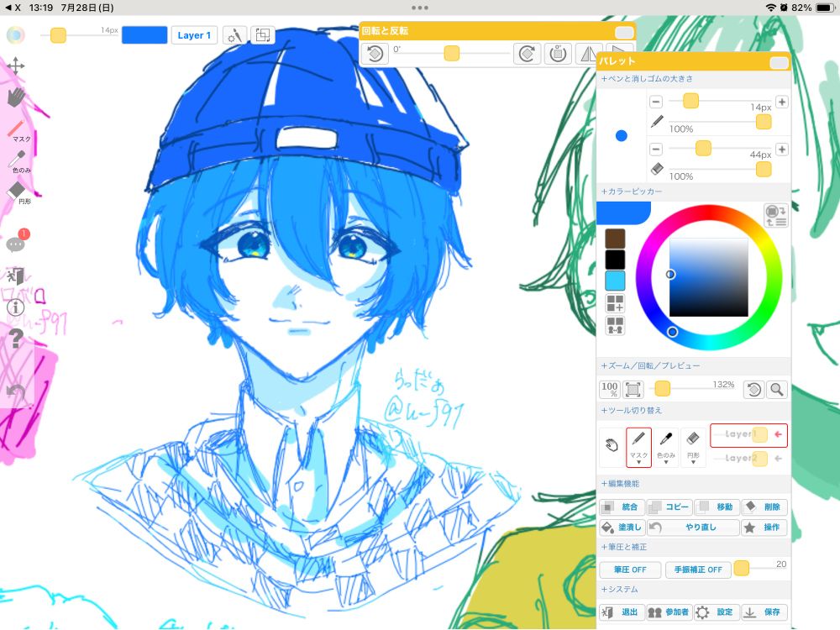Select the black color swatch
The height and width of the screenshot is (630, 840).
click(x=615, y=260)
